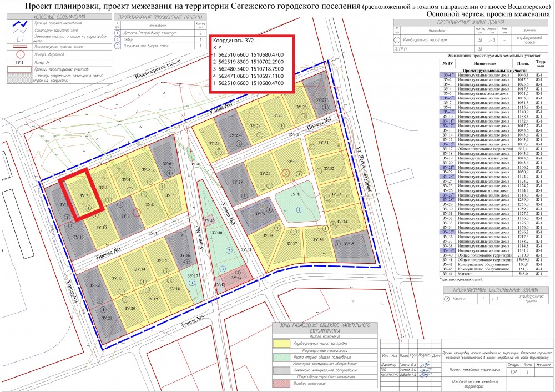Select parcel label ЗУ:30 on the map
The width and height of the screenshot is (555, 392).
click(x=292, y=162)
